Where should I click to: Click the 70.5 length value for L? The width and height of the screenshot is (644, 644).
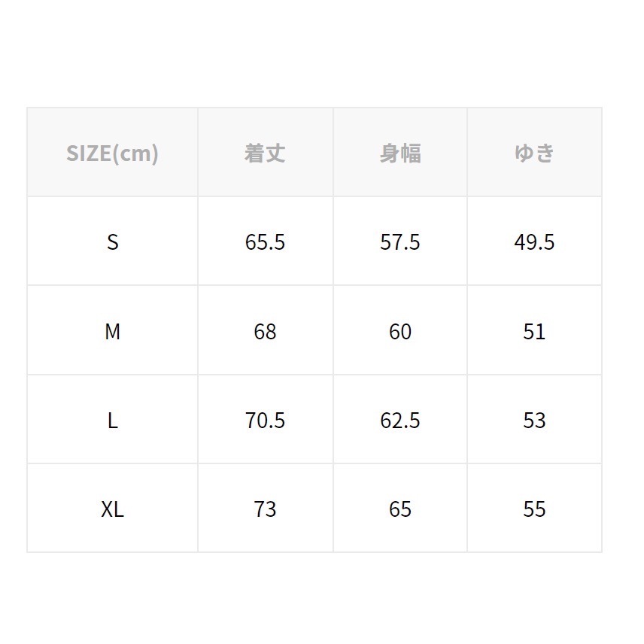tap(265, 421)
